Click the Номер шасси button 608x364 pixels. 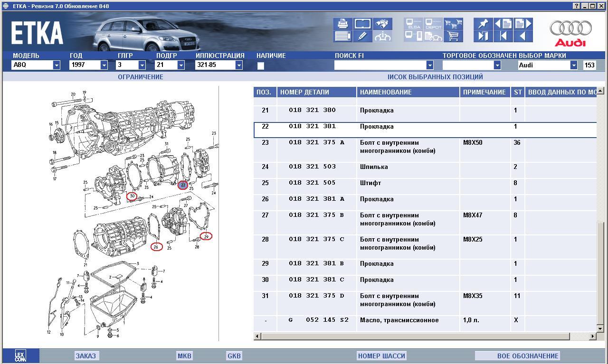(381, 356)
